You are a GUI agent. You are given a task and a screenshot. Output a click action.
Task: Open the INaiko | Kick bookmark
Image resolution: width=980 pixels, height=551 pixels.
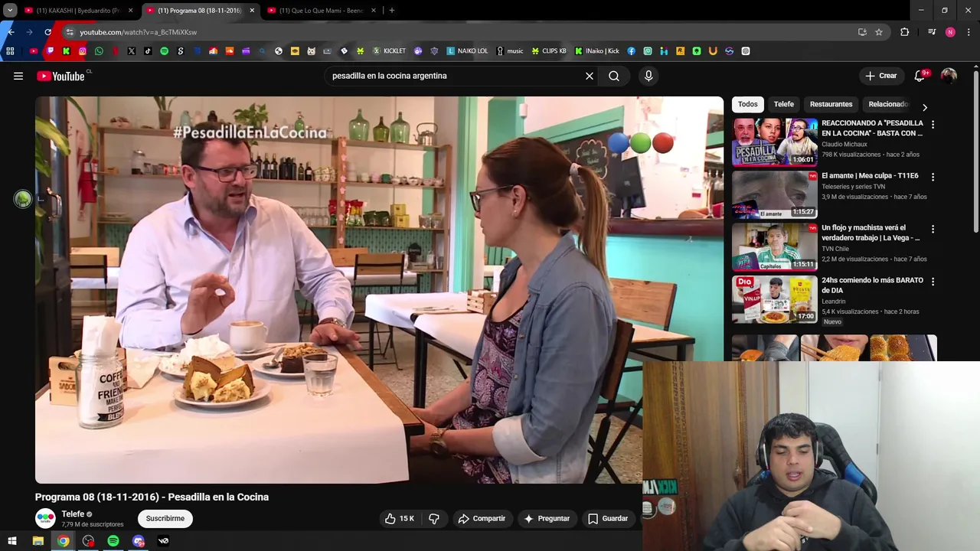coord(596,51)
